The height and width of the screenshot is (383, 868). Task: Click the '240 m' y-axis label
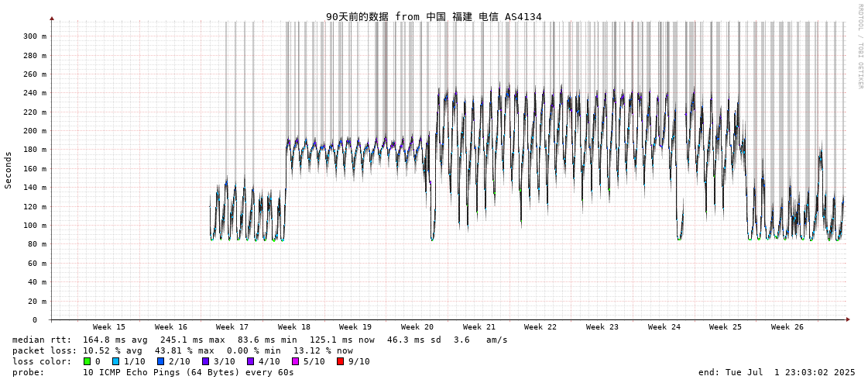[x=34, y=93]
